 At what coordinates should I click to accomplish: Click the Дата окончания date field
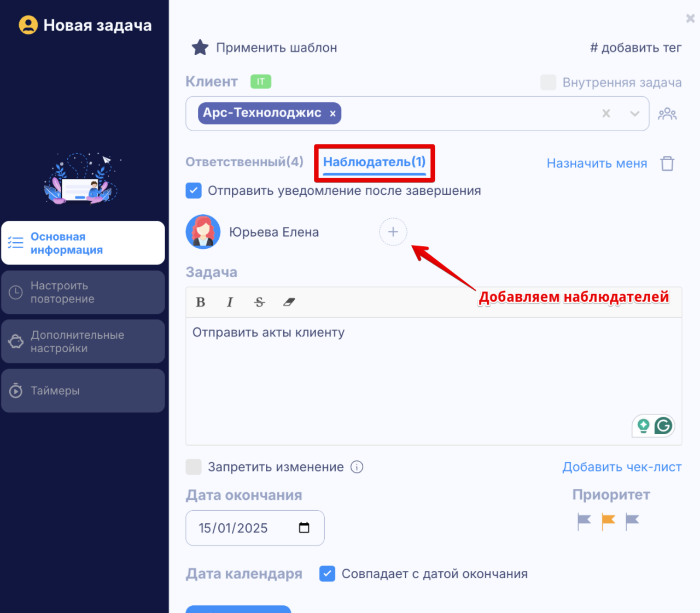255,528
